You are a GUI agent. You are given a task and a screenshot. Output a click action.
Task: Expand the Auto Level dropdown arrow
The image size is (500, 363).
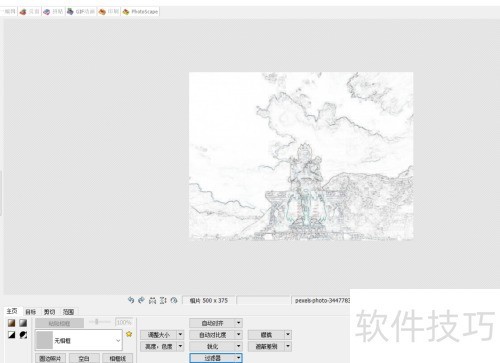coord(239,323)
